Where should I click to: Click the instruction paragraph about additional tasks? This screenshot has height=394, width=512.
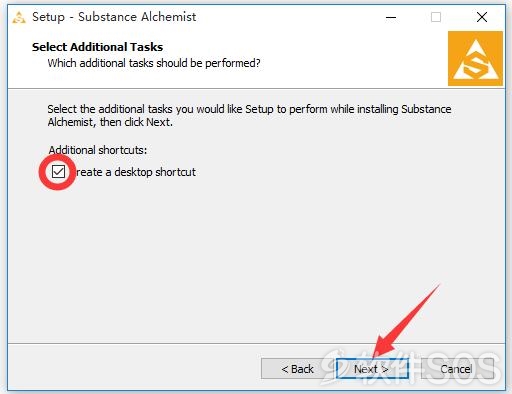[x=249, y=115]
